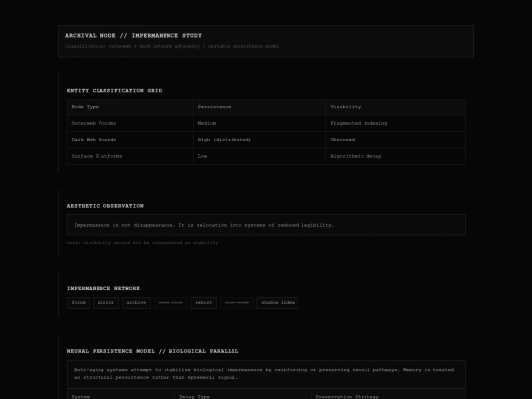Image resolution: width=532 pixels, height=399 pixels.
Task: Select the 'dead link' tag with strikethrough text
Action: point(170,303)
